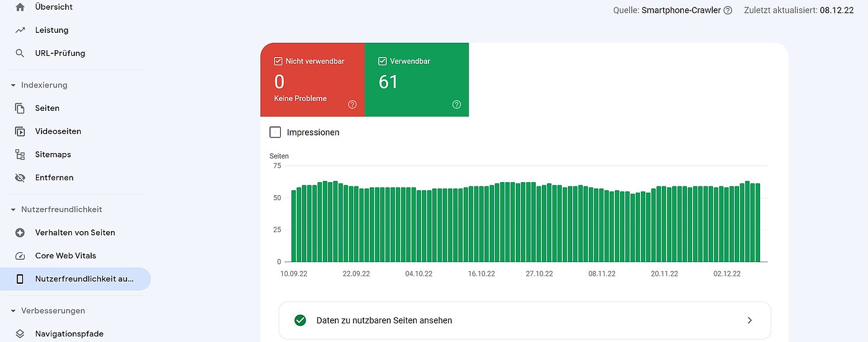The image size is (868, 342).
Task: Collapse the Nutzerfreundlichkeit section
Action: point(13,210)
